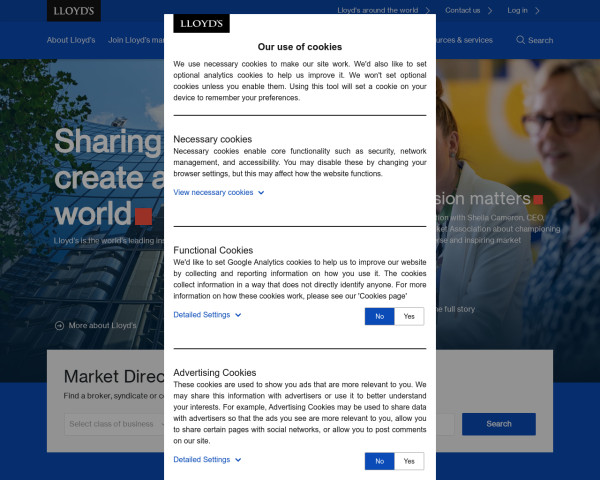Expand Detailed Settings under Functional Cookies
The height and width of the screenshot is (480, 600).
click(x=207, y=315)
